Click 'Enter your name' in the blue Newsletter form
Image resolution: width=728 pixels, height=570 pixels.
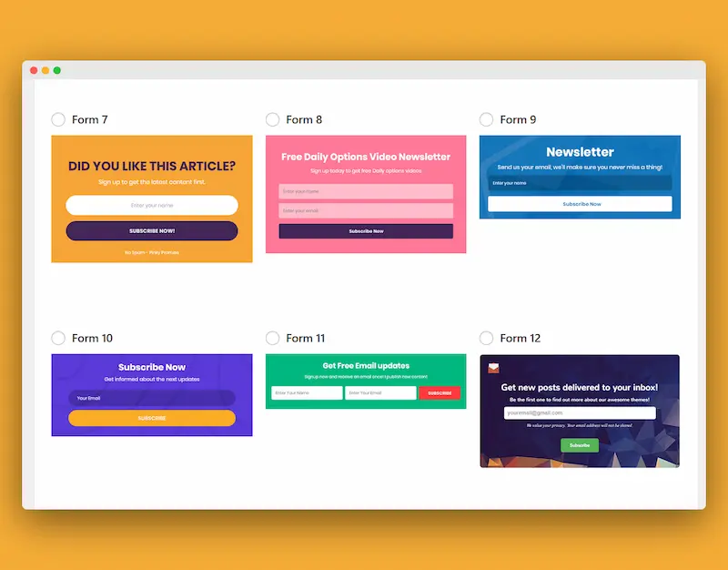click(x=581, y=183)
